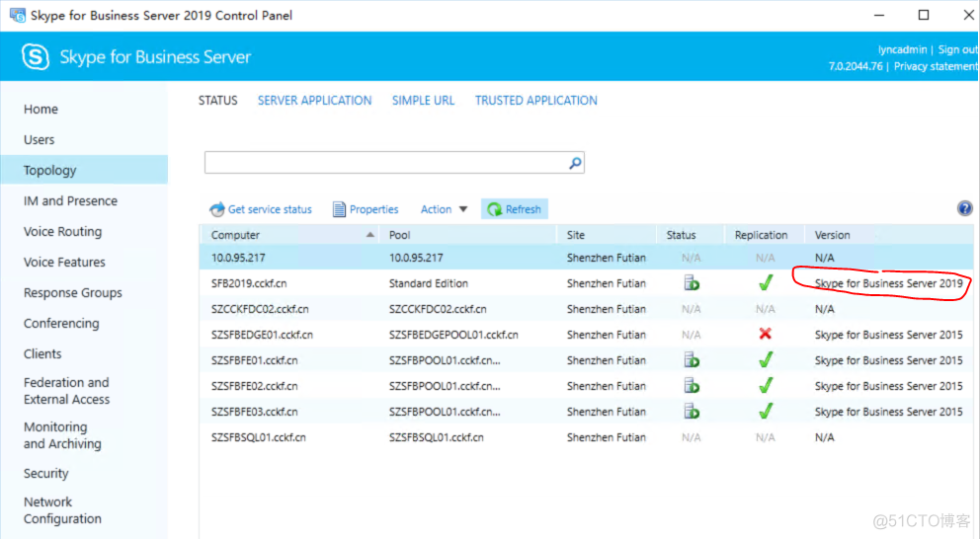980x539 pixels.
Task: Select the SZSFBFE03.cckf.cn computer cell
Action: 254,412
